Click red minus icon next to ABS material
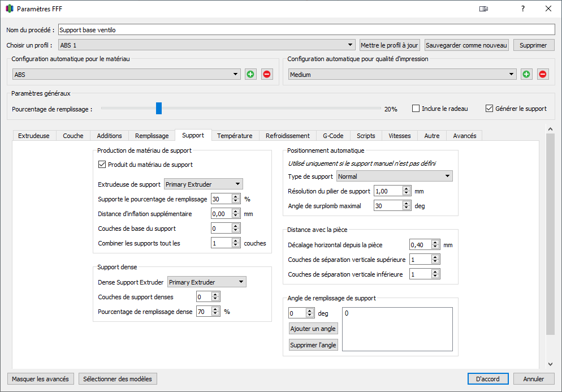The image size is (562, 392). tap(267, 74)
